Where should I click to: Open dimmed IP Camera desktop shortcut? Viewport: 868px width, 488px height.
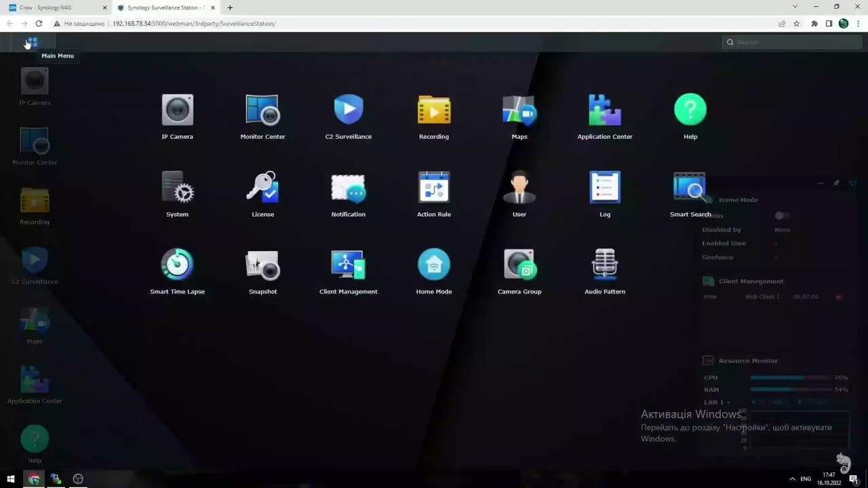click(35, 87)
